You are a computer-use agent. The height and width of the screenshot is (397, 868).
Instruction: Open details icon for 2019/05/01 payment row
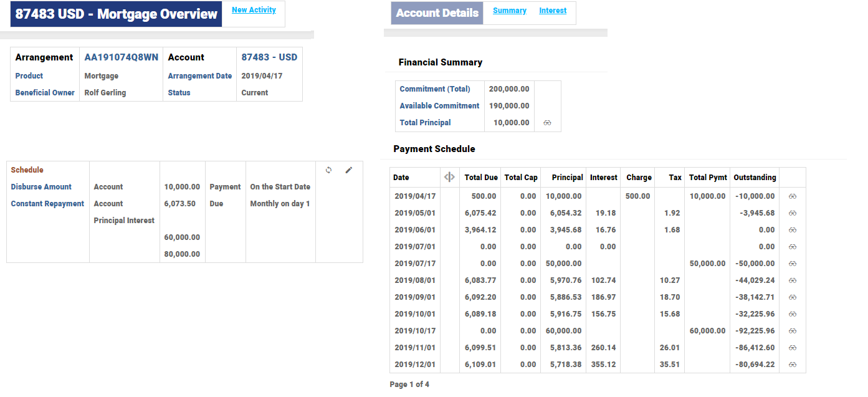coord(793,213)
